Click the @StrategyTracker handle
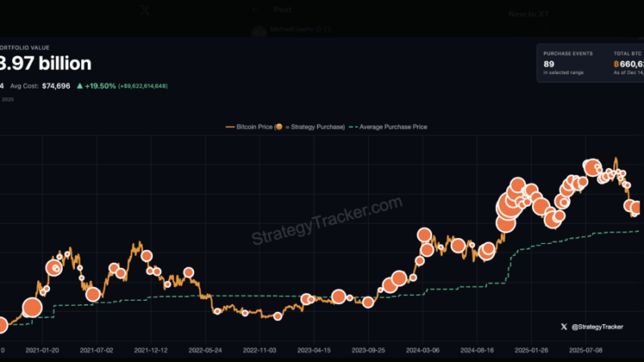This screenshot has width=644, height=362. (597, 327)
